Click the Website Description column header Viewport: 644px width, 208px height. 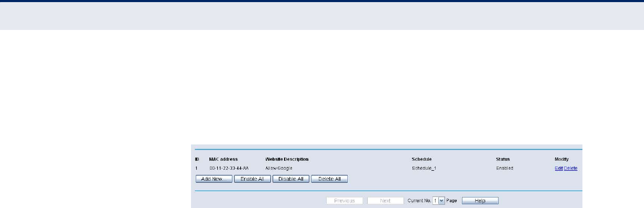click(287, 159)
